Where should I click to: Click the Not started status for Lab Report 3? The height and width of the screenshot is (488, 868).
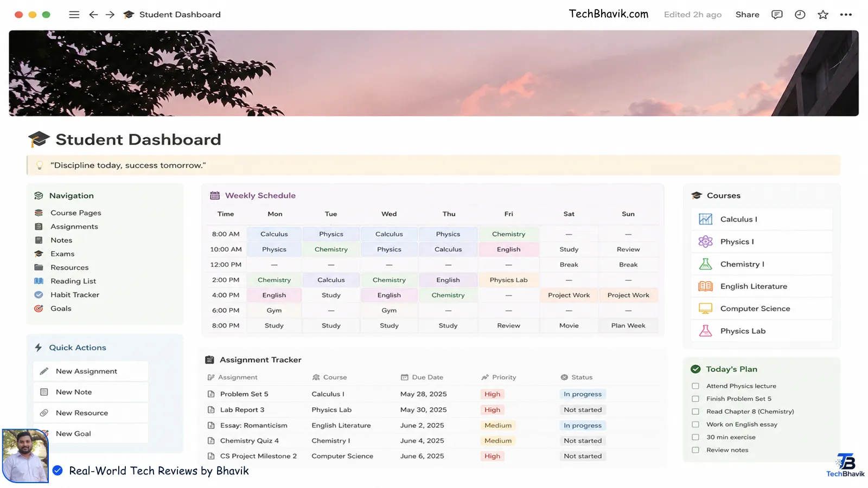[582, 410]
